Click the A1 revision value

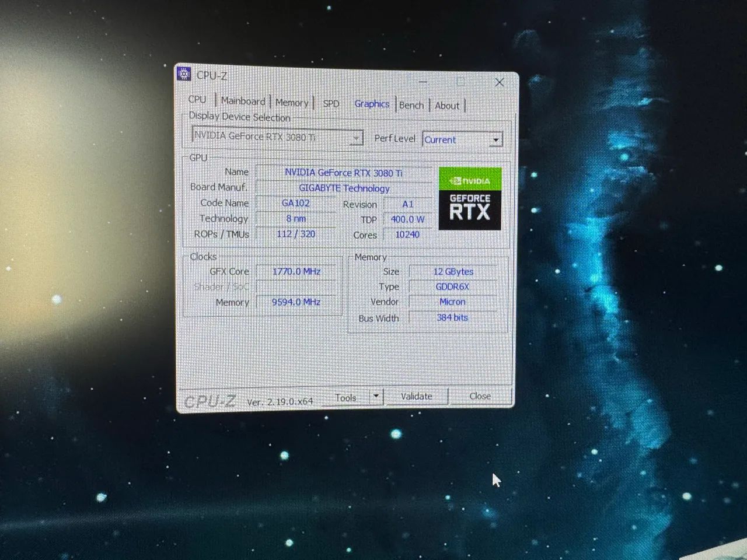(x=408, y=204)
